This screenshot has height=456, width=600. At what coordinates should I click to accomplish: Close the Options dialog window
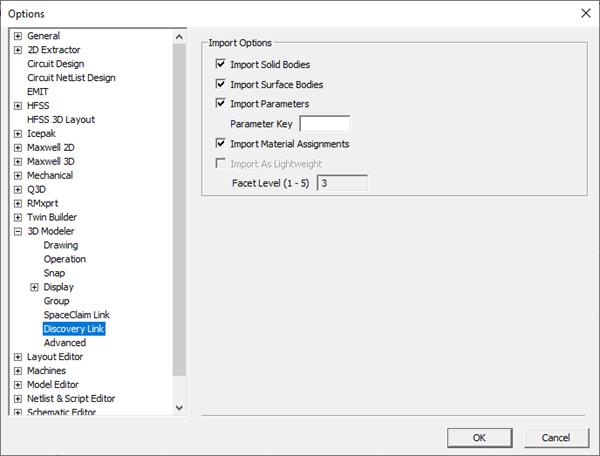click(585, 13)
